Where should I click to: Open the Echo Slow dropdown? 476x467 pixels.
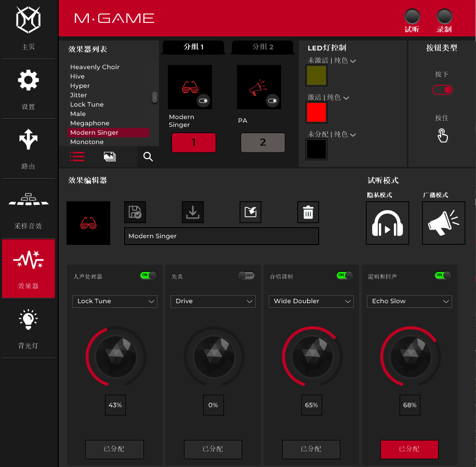point(409,302)
